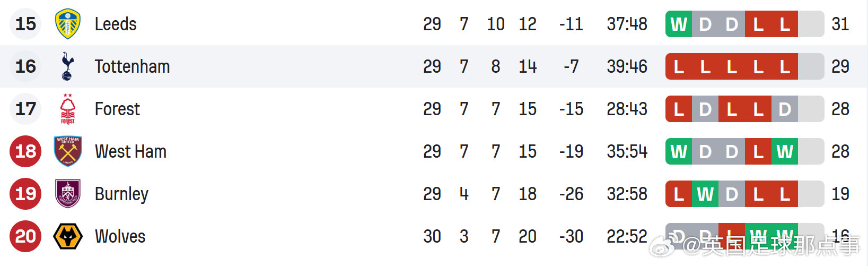Click Burnley's green W form result
The height and width of the screenshot is (266, 868).
(x=705, y=194)
